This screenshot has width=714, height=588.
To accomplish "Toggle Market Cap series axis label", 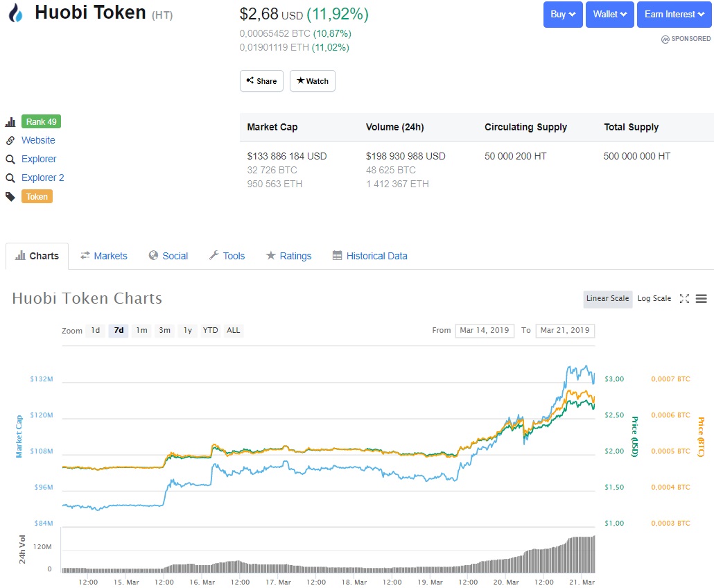I will [19, 436].
